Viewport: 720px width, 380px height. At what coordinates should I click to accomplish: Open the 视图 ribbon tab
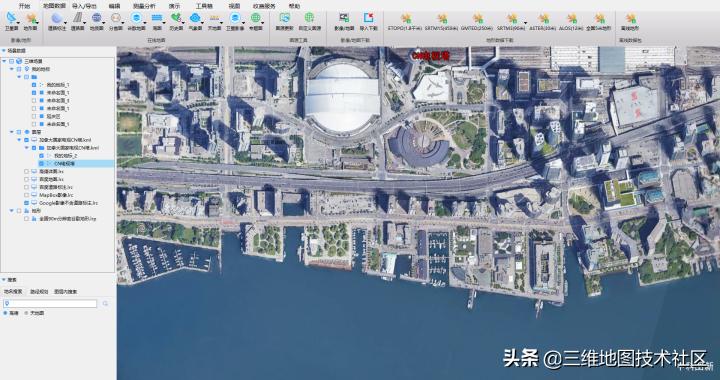click(x=234, y=6)
